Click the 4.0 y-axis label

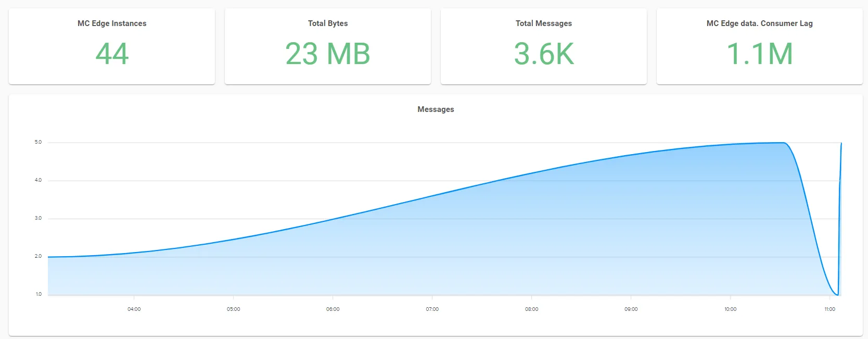pyautogui.click(x=38, y=180)
